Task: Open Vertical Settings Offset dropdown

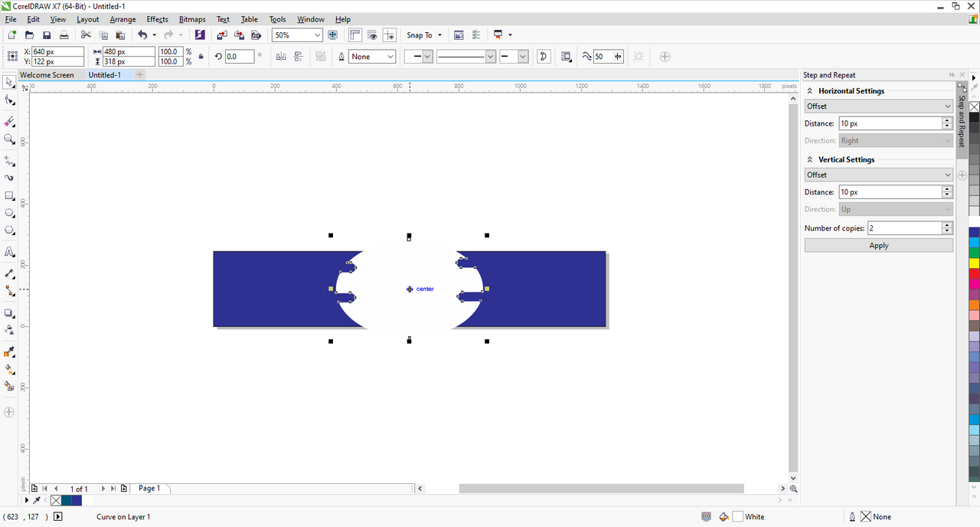Action: (878, 175)
